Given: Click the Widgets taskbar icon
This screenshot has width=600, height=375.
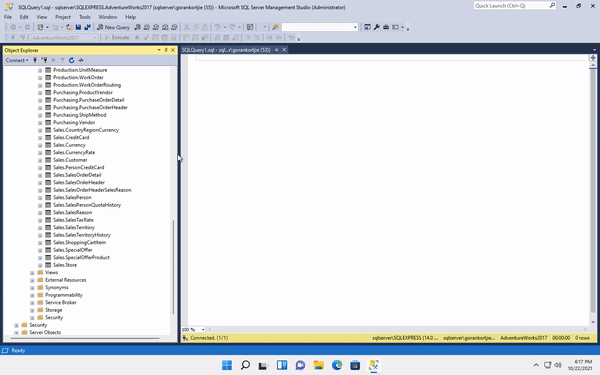Looking at the screenshot, I should pyautogui.click(x=282, y=365).
